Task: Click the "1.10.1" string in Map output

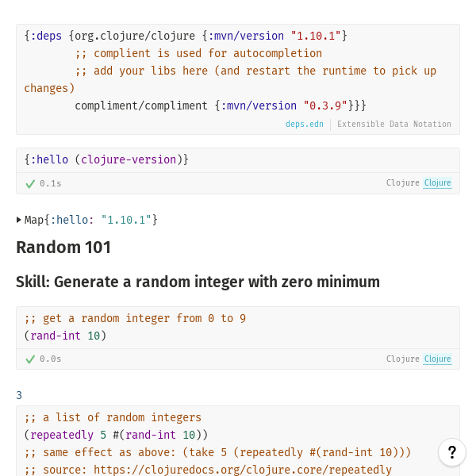Action: [x=126, y=220]
